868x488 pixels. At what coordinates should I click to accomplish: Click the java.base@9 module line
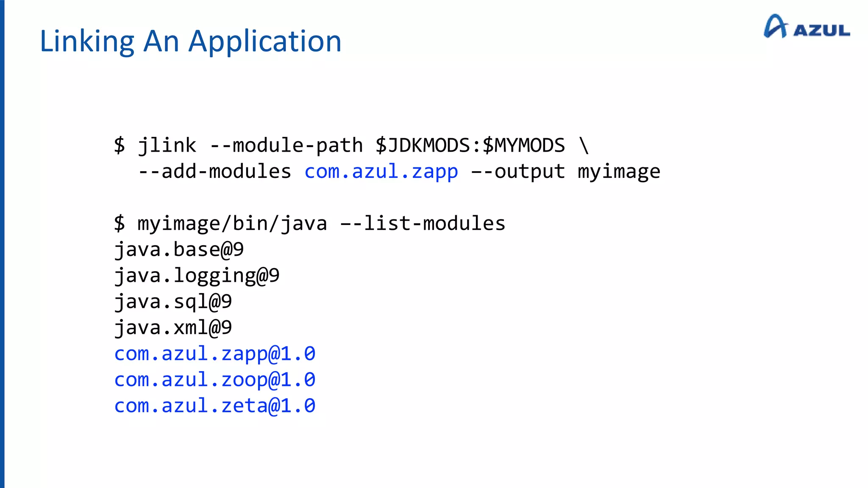(x=179, y=250)
